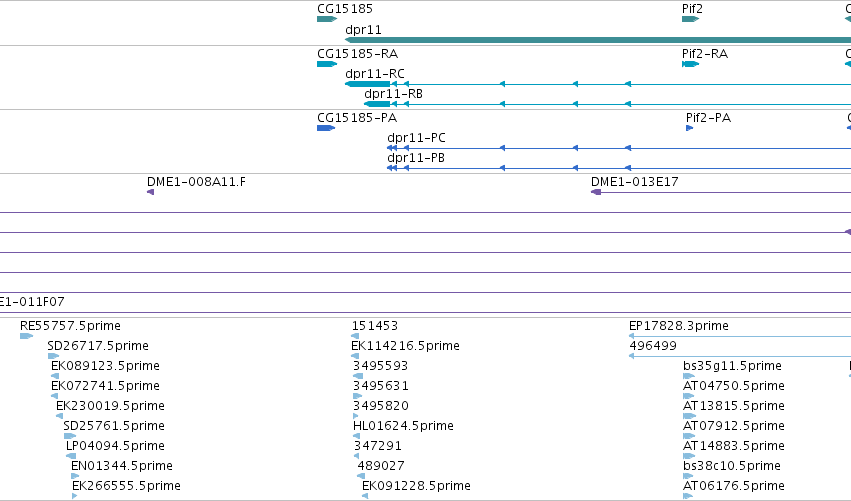Screen dimensions: 851x501
Task: Click the CG15185-PA protein glyph
Action: (326, 128)
